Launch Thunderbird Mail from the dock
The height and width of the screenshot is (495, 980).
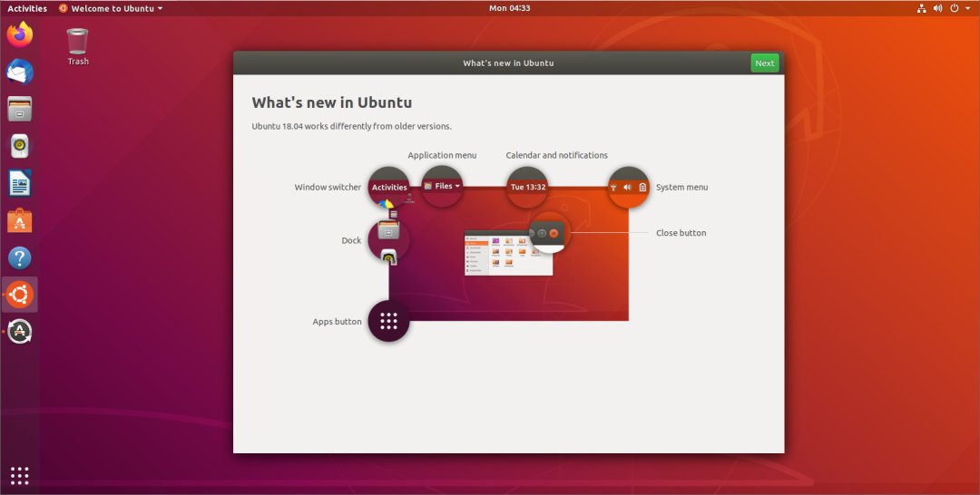[x=20, y=72]
